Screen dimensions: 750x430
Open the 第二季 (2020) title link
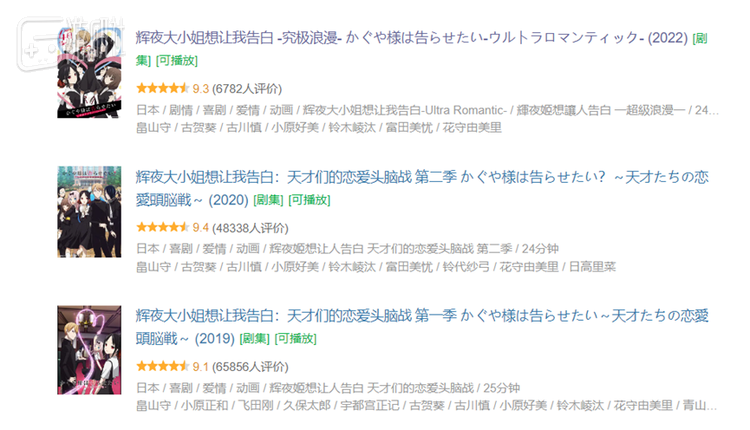click(x=421, y=177)
